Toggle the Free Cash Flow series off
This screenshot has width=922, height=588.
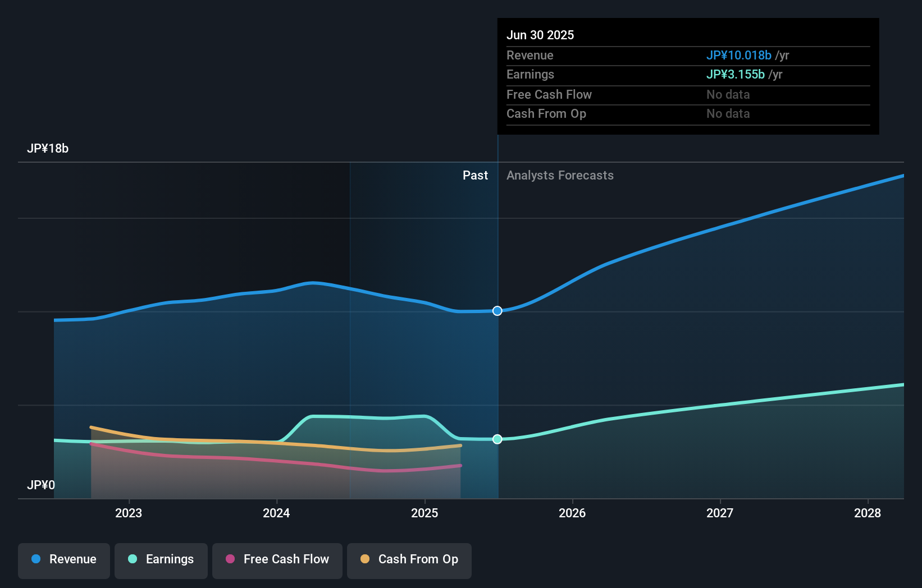click(x=277, y=560)
